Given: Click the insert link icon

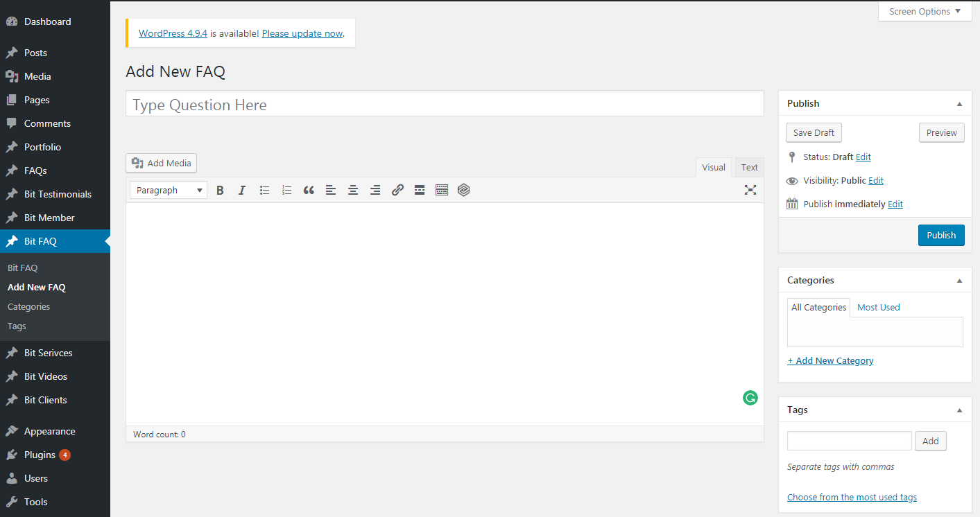Looking at the screenshot, I should [x=397, y=190].
